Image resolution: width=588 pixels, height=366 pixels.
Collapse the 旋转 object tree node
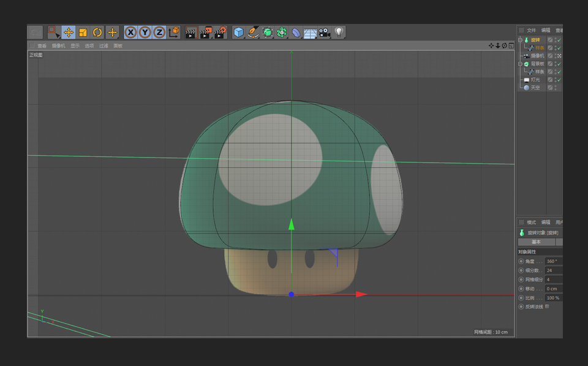click(x=520, y=40)
